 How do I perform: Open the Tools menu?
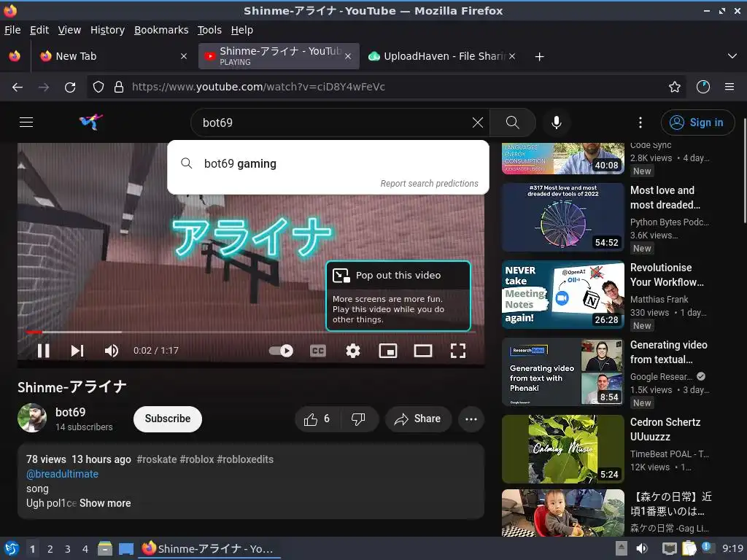tap(209, 30)
